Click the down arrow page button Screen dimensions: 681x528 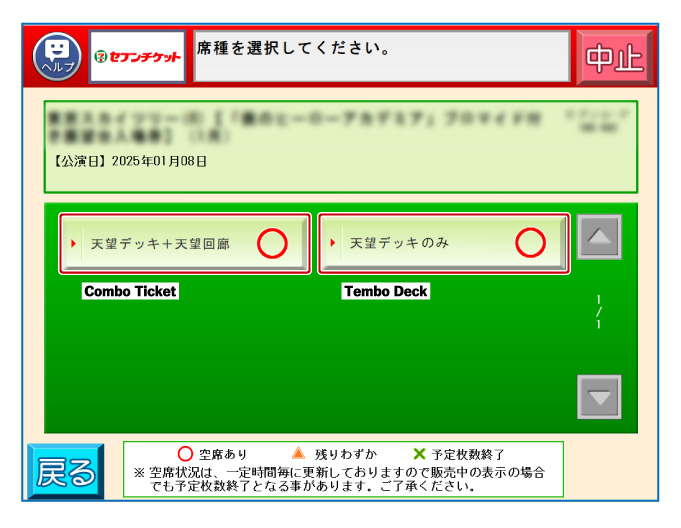[x=599, y=397]
